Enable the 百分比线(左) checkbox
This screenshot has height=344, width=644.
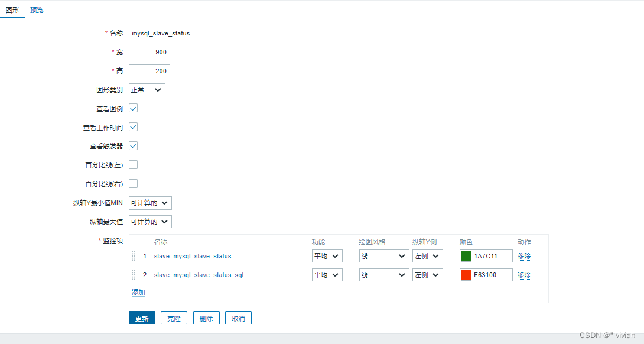(x=133, y=165)
